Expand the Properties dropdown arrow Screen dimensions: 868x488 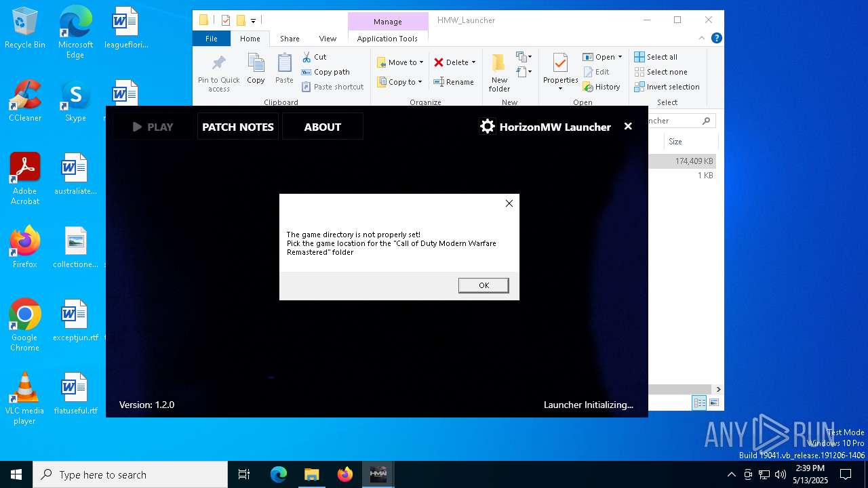tap(560, 89)
